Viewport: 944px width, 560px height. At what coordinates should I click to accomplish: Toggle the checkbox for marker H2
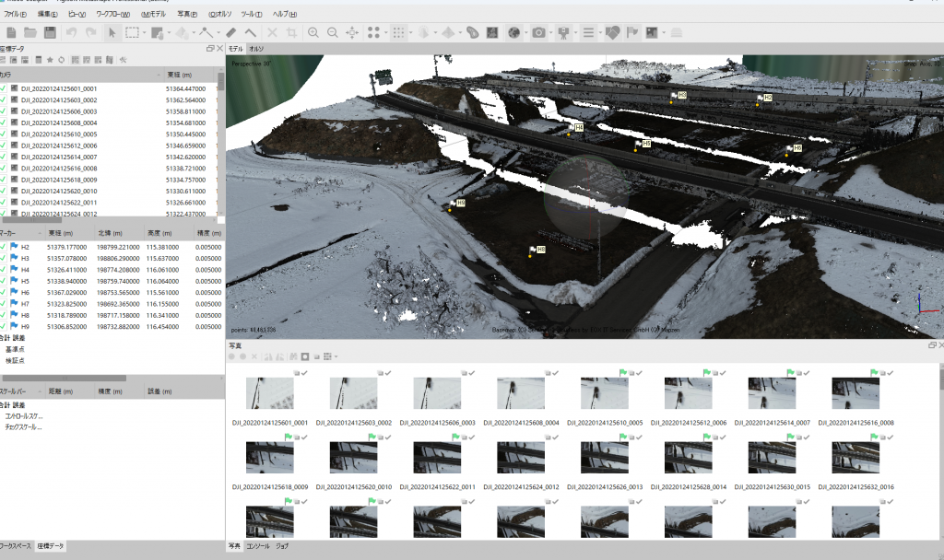tap(4, 247)
